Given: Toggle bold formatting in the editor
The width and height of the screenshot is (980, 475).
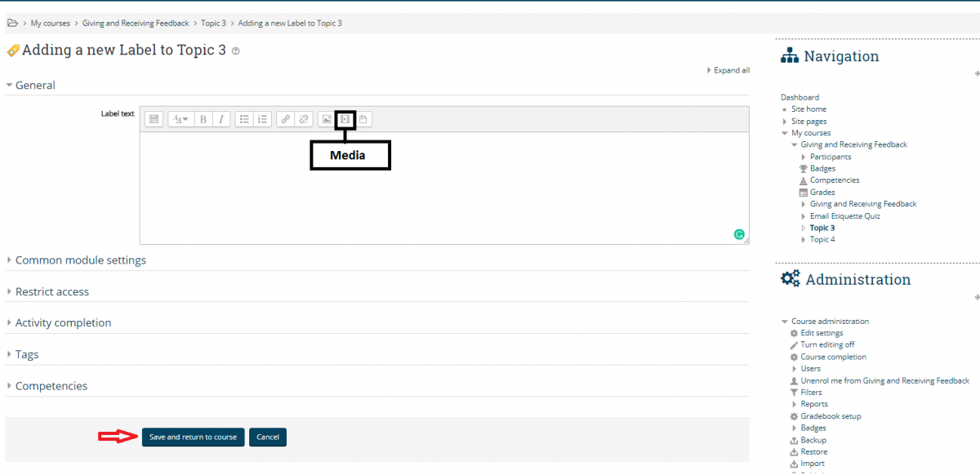Looking at the screenshot, I should 203,119.
